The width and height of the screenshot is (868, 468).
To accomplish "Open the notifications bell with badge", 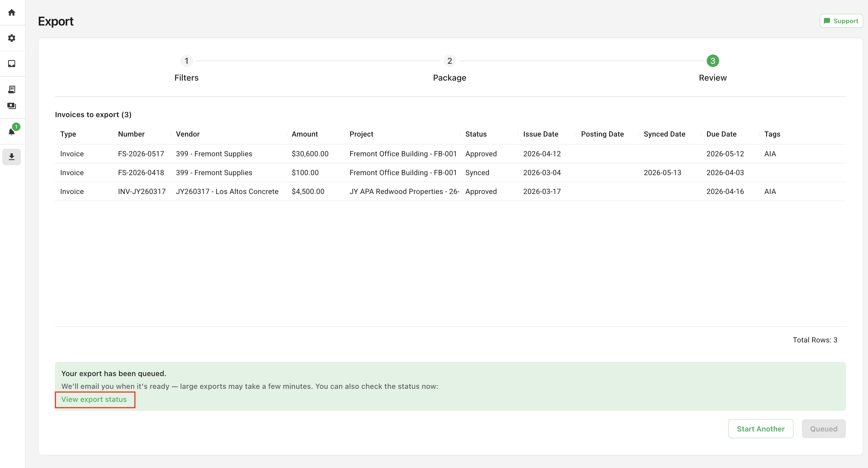I will 12,131.
